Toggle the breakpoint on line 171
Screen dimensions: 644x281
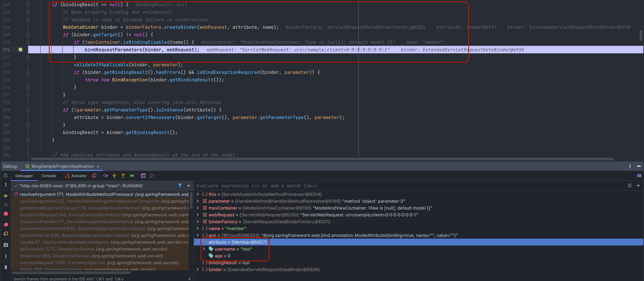(21, 50)
